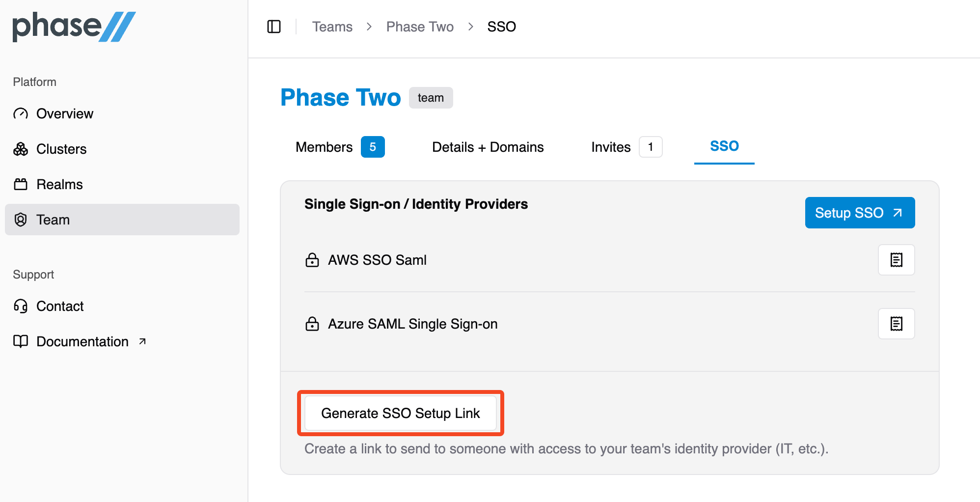This screenshot has height=502, width=980.
Task: Toggle the sidebar panel collapse control
Action: (x=274, y=27)
